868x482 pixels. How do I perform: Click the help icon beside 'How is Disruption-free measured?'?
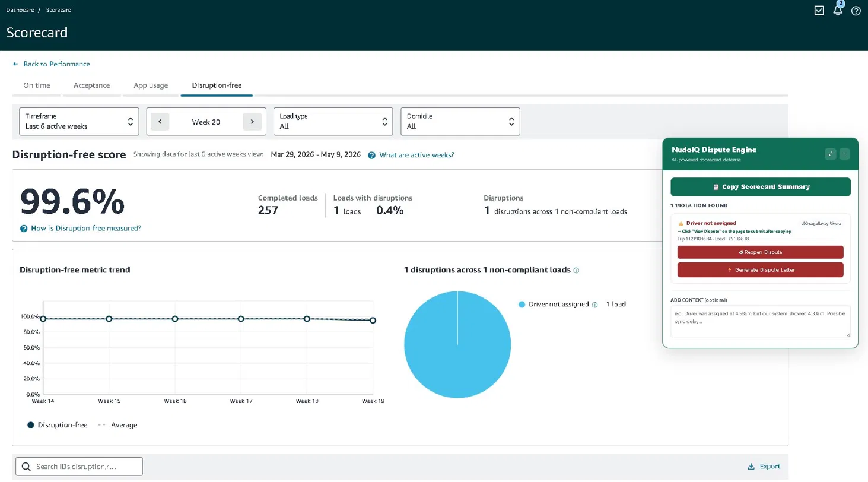point(24,229)
